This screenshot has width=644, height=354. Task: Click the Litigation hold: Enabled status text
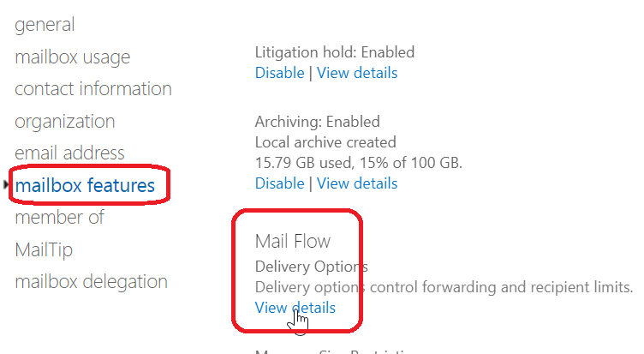coord(335,53)
